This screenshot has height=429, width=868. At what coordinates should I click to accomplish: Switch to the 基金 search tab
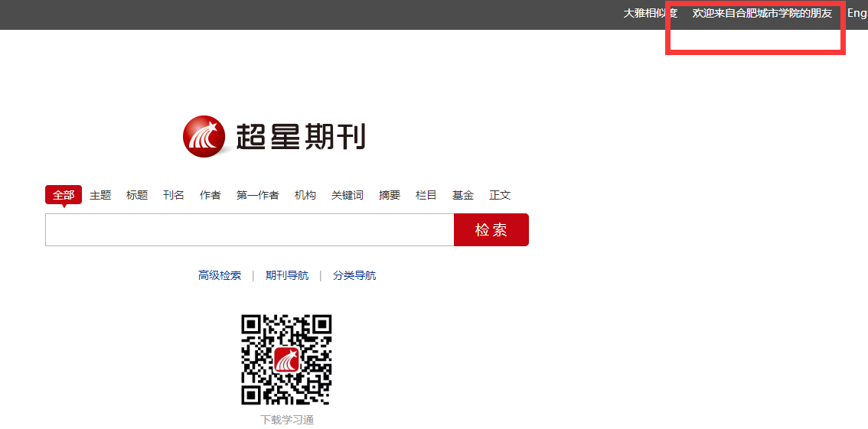point(463,194)
